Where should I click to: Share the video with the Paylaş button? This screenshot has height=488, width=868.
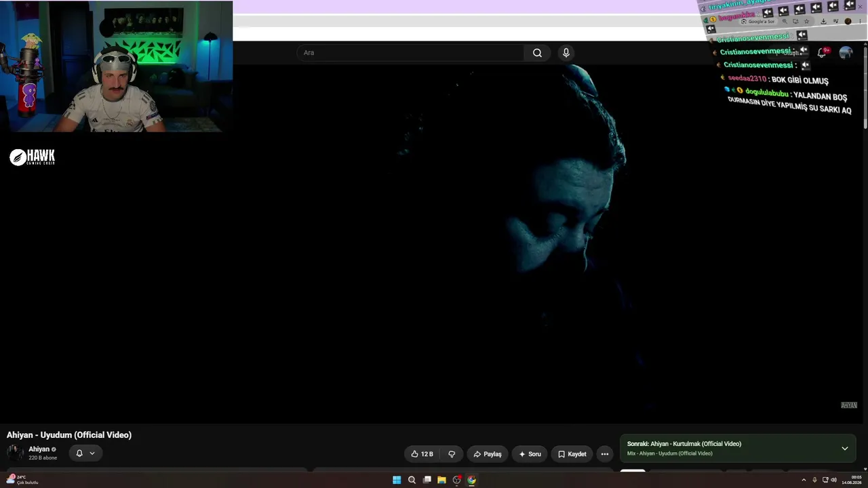(488, 454)
